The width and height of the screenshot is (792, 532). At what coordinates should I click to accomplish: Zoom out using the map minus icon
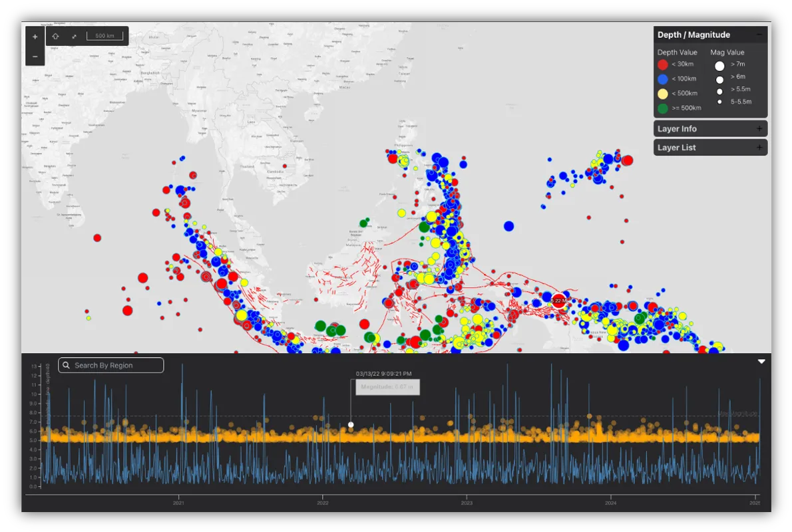[x=35, y=57]
